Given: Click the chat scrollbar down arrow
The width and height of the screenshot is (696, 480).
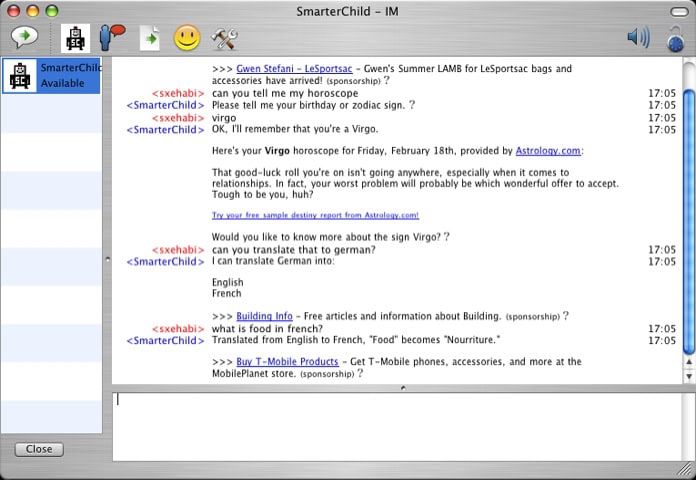Looking at the screenshot, I should point(688,376).
